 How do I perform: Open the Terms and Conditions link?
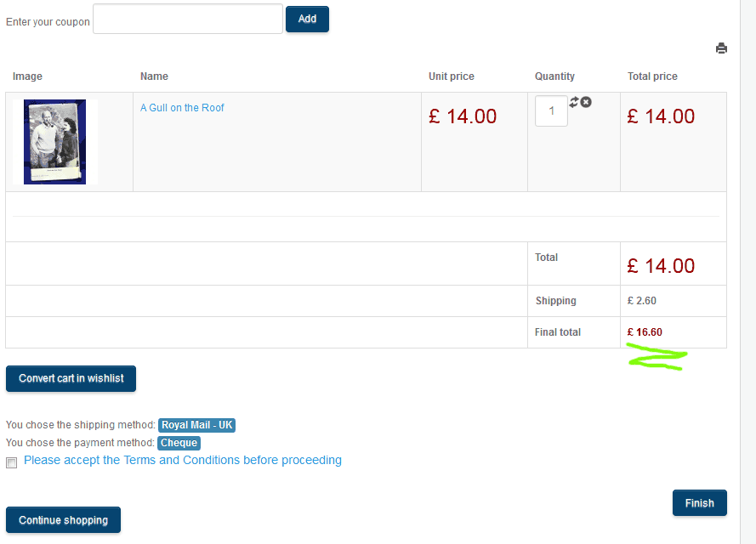tap(183, 460)
